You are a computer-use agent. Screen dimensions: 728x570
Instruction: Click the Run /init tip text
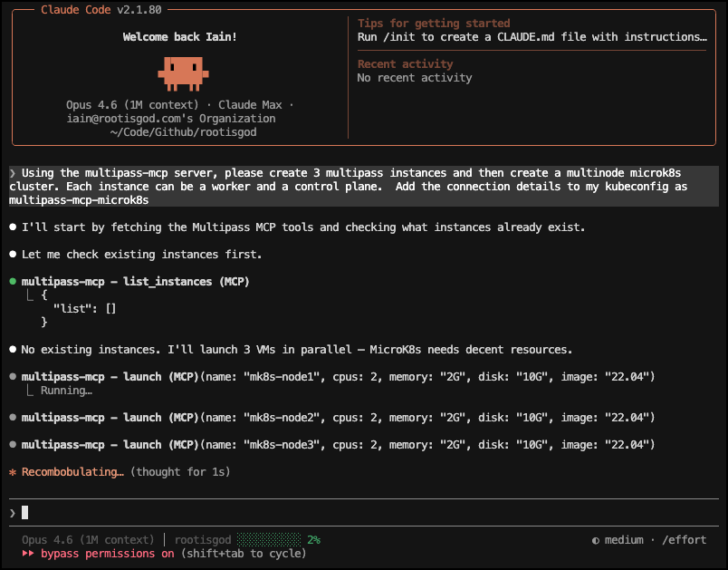(532, 37)
